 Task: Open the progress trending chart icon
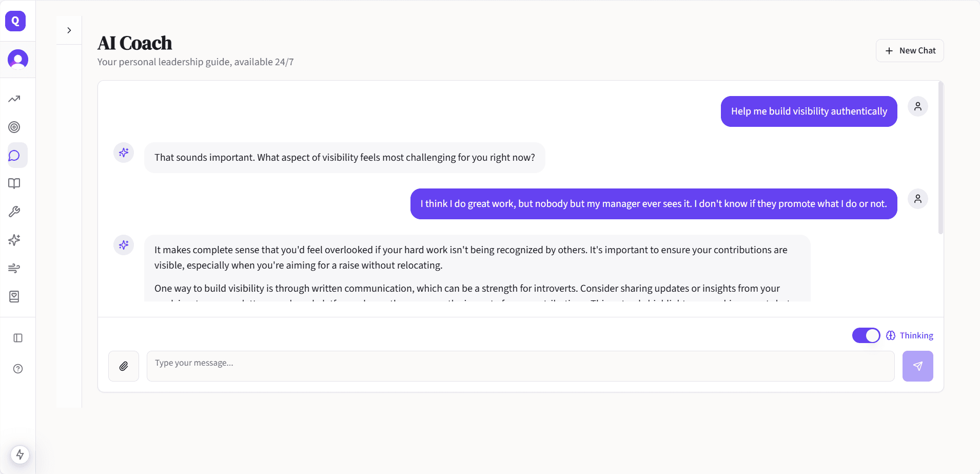(14, 99)
